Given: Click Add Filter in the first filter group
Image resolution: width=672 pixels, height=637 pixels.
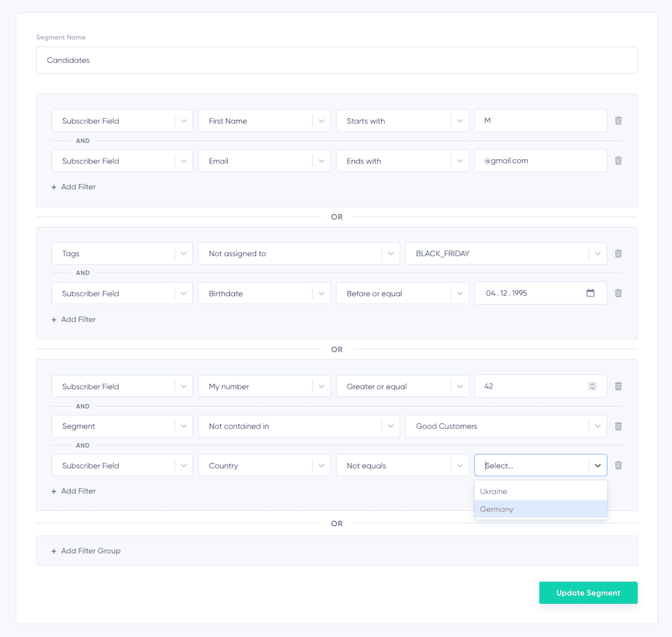Looking at the screenshot, I should point(74,186).
